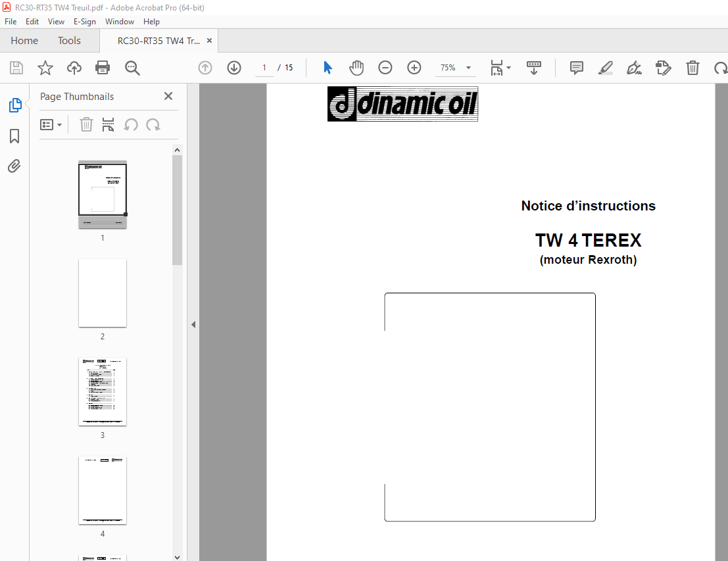Rotate pages counterclockwise in thumbnails panel
728x561 pixels.
pyautogui.click(x=131, y=124)
